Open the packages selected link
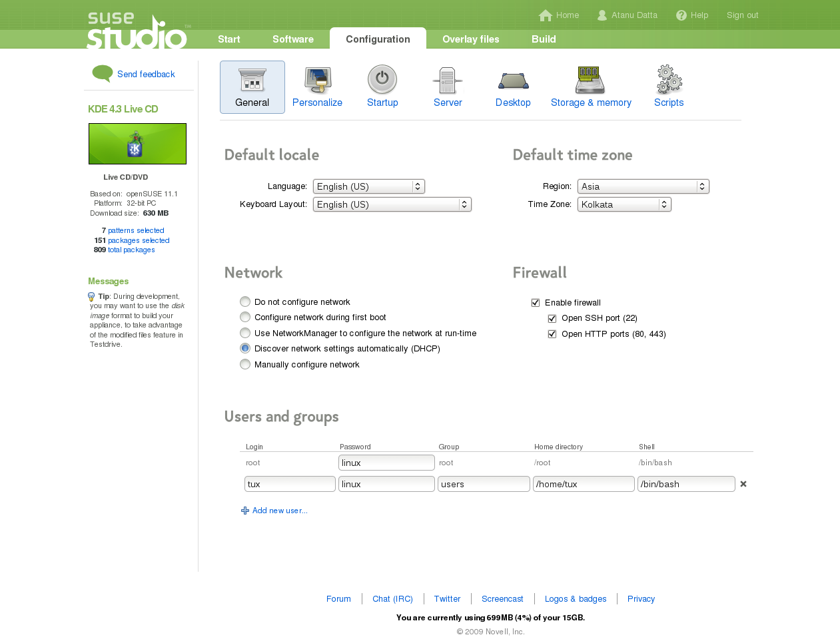 pyautogui.click(x=139, y=240)
